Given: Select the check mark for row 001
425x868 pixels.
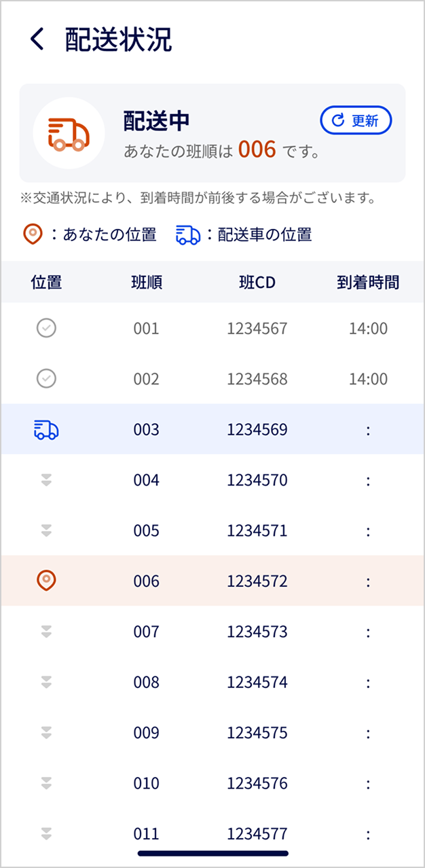Looking at the screenshot, I should click(46, 329).
